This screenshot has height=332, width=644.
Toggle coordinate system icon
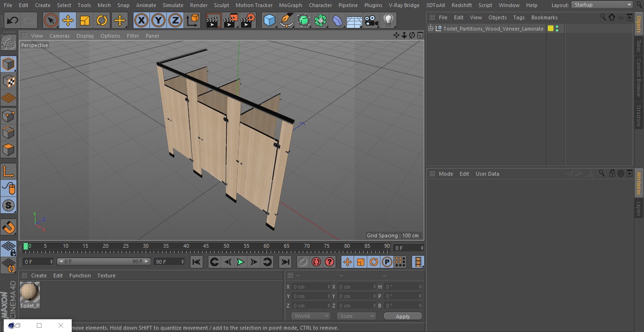pos(193,21)
